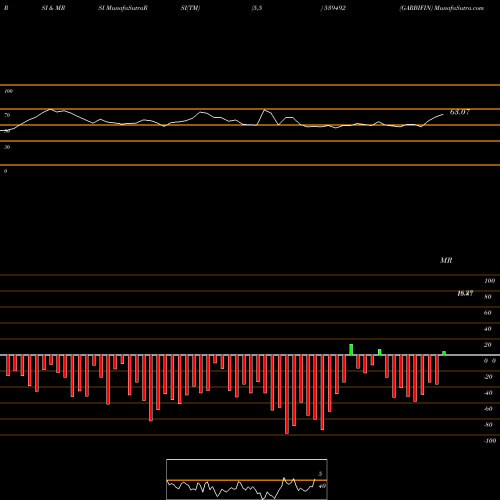Click the MR axis label -20

click(488, 377)
